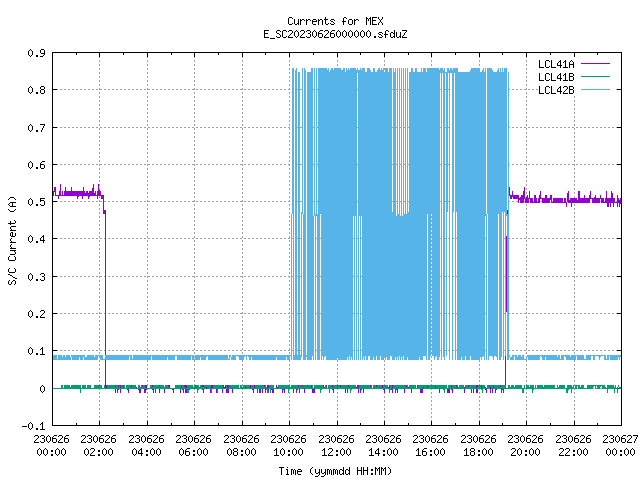Click the chart title 'Currents for MEX'
This screenshot has height=480, width=640.
(x=335, y=21)
